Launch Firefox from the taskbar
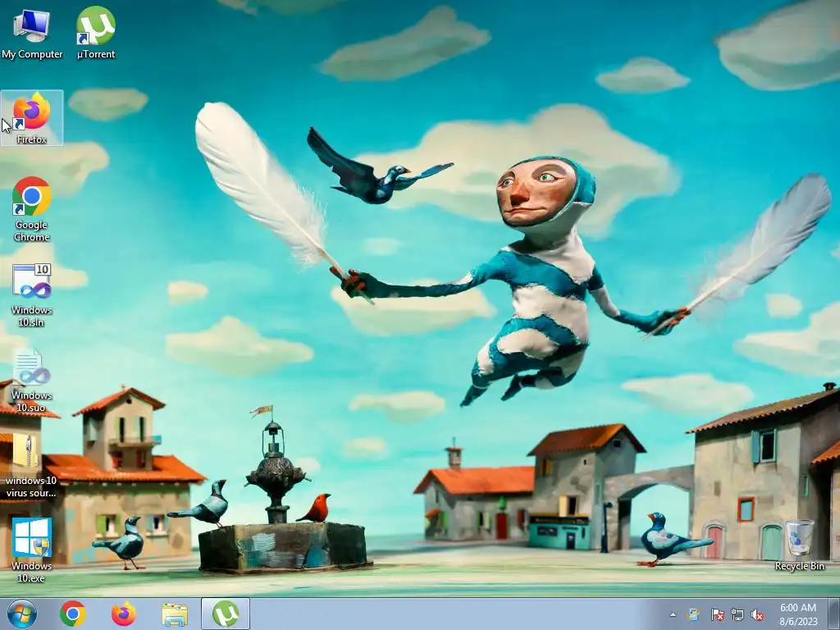This screenshot has height=630, width=840. pyautogui.click(x=124, y=614)
